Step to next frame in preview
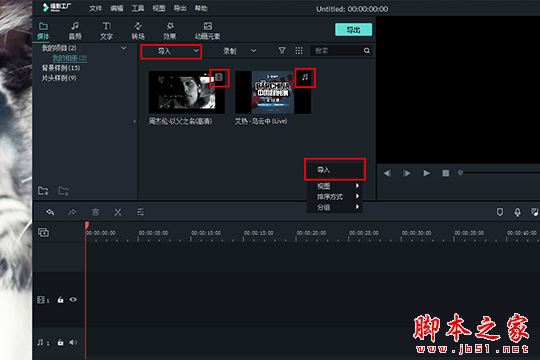The width and height of the screenshot is (540, 360). 407,173
